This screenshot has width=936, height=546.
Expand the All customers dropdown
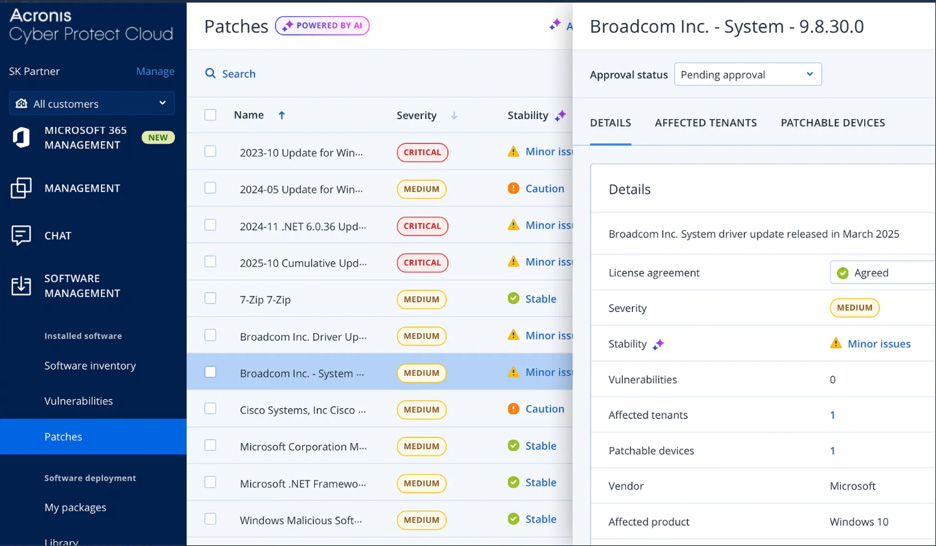[x=92, y=103]
